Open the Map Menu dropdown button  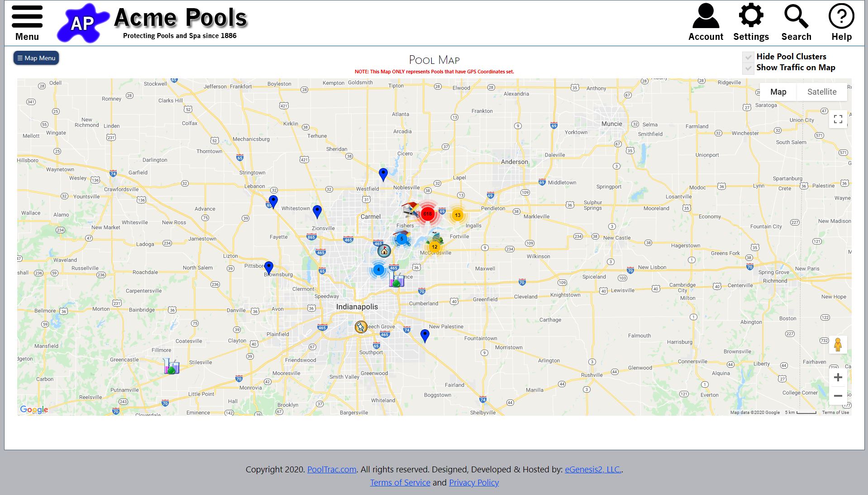(36, 58)
